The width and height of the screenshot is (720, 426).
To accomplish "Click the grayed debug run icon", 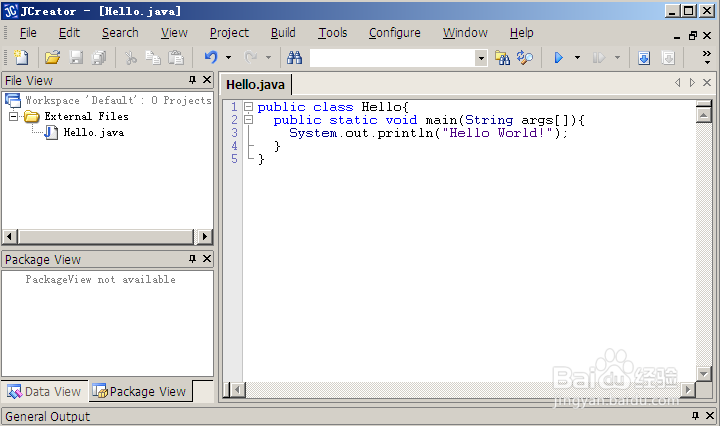I will coord(599,57).
